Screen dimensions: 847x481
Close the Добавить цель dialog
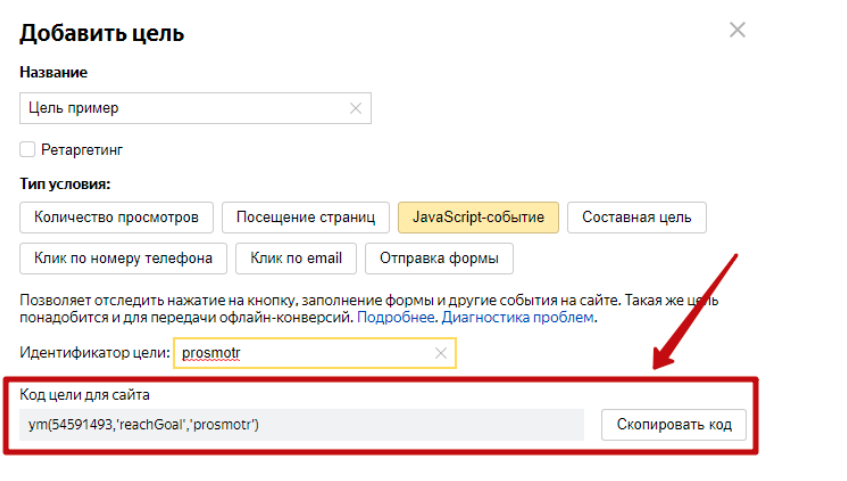[x=737, y=30]
